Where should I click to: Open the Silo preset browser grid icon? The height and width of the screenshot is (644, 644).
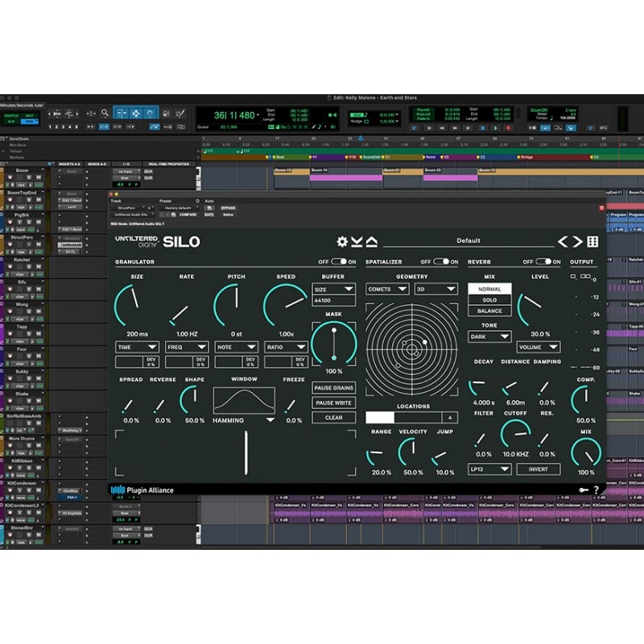tap(592, 242)
